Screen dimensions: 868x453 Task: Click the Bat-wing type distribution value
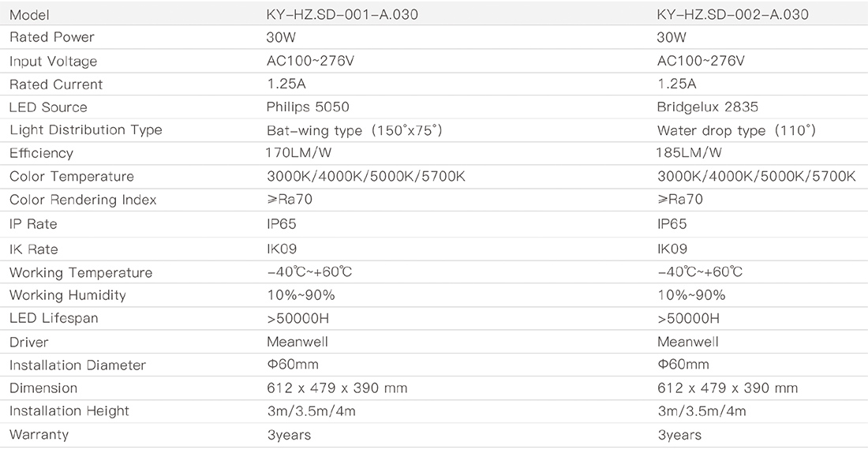tap(354, 130)
